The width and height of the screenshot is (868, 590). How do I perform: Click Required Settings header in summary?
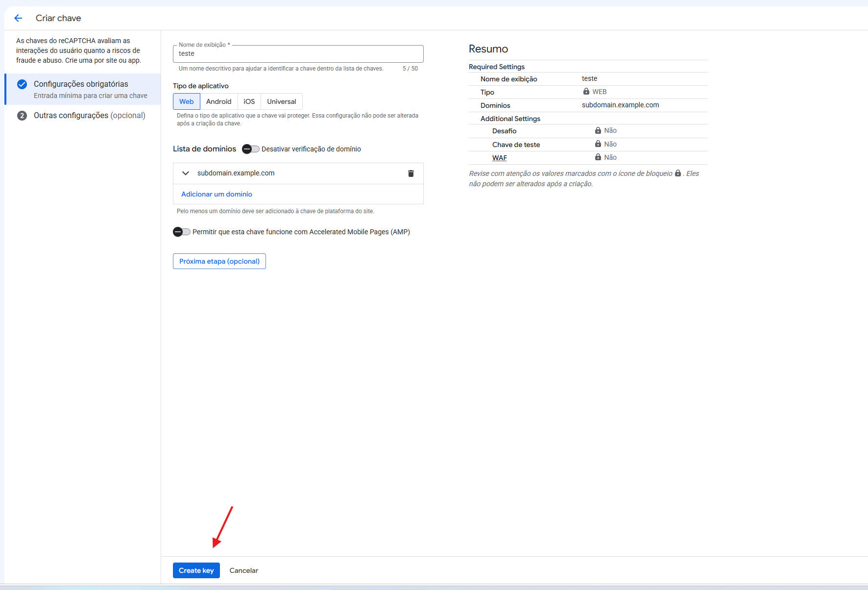point(497,67)
